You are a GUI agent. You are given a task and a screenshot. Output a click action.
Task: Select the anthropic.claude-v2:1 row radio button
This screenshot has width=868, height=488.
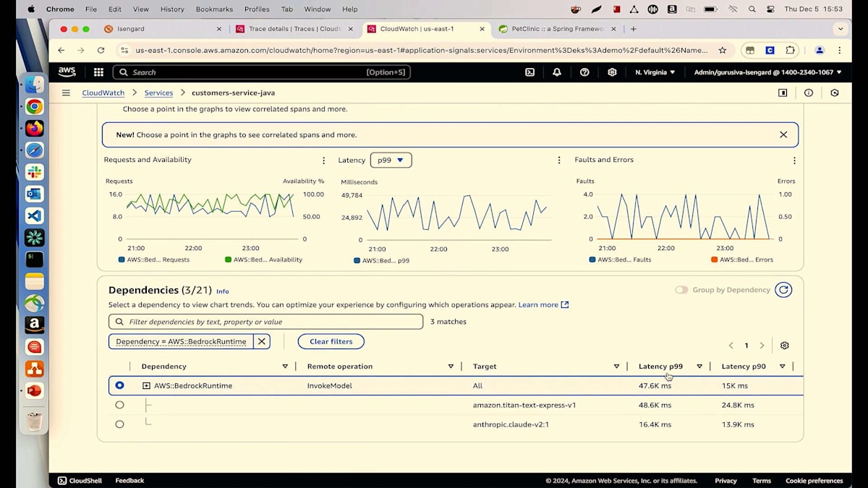(119, 424)
